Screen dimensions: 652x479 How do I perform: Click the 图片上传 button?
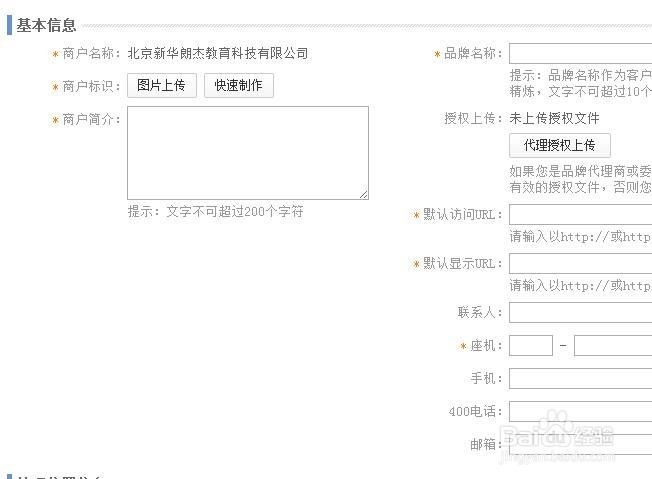click(x=162, y=86)
